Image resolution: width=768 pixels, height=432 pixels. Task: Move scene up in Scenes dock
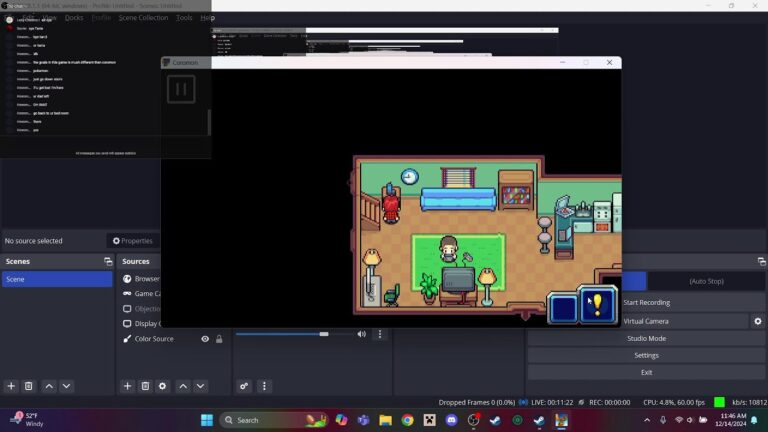49,386
